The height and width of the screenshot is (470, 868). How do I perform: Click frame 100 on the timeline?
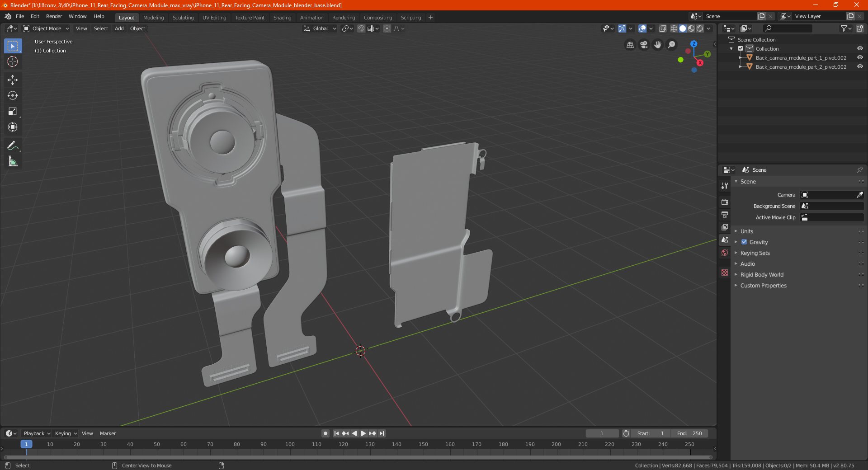(290, 444)
